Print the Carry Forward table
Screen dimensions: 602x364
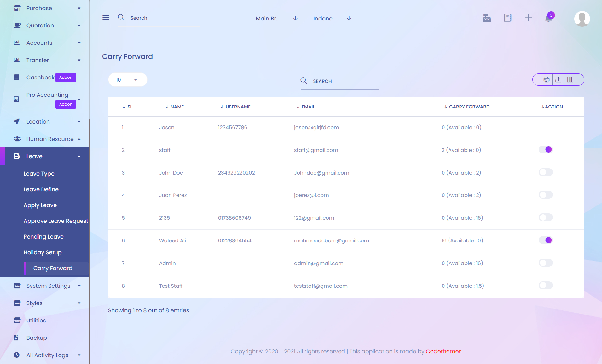546,80
